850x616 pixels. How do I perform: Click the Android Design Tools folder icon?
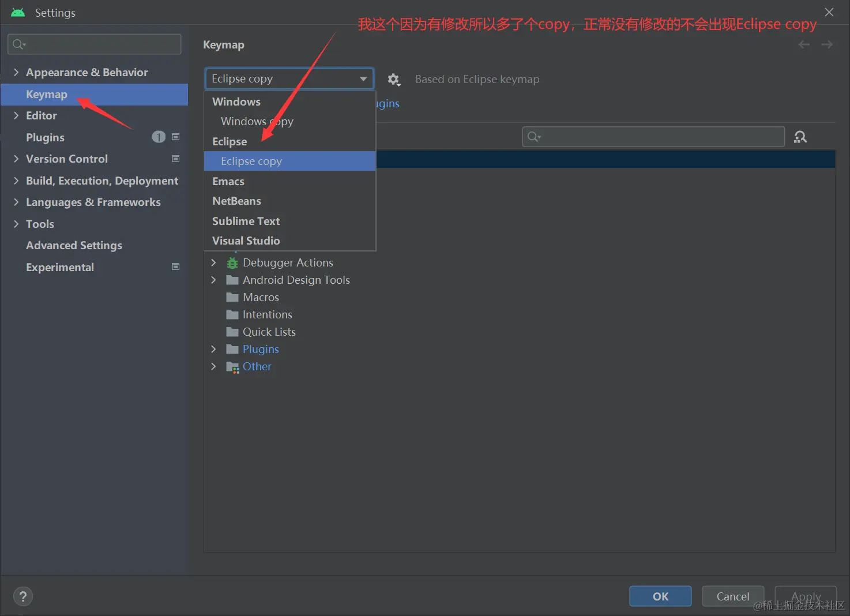(x=232, y=280)
